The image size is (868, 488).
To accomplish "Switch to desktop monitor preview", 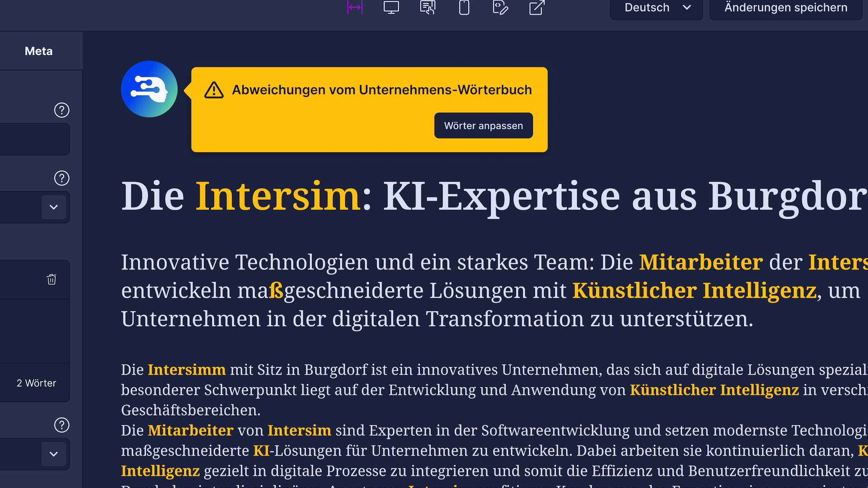I will [391, 7].
